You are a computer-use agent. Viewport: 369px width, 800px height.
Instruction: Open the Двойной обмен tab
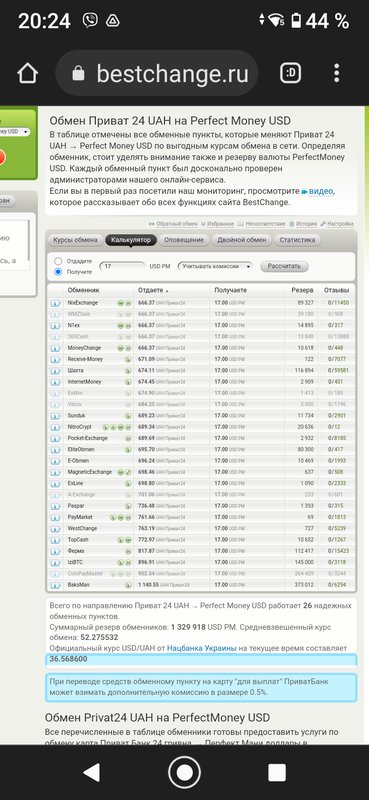[x=241, y=240]
